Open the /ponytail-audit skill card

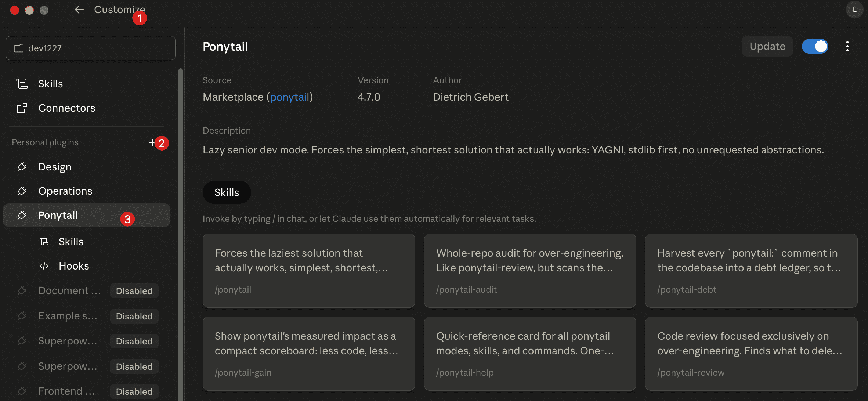(x=530, y=271)
